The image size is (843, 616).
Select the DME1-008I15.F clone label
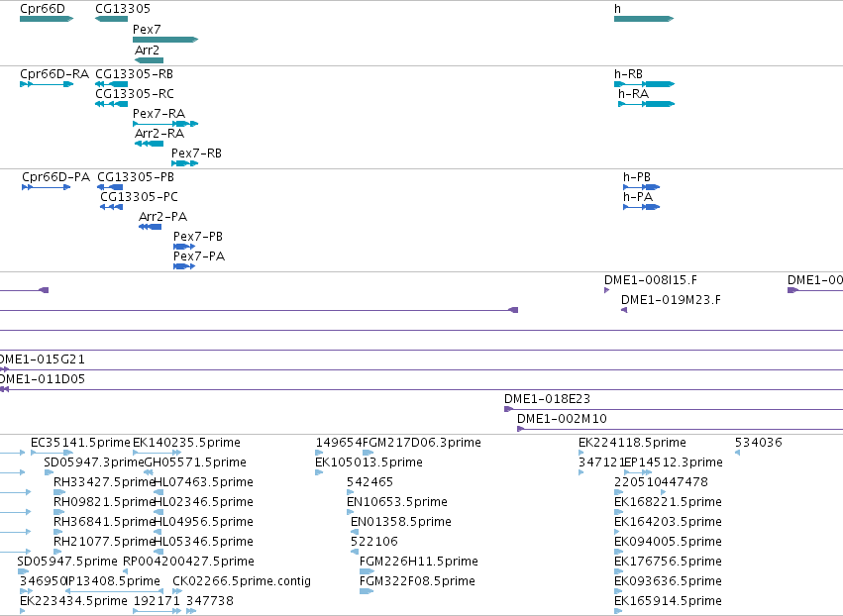tap(651, 280)
